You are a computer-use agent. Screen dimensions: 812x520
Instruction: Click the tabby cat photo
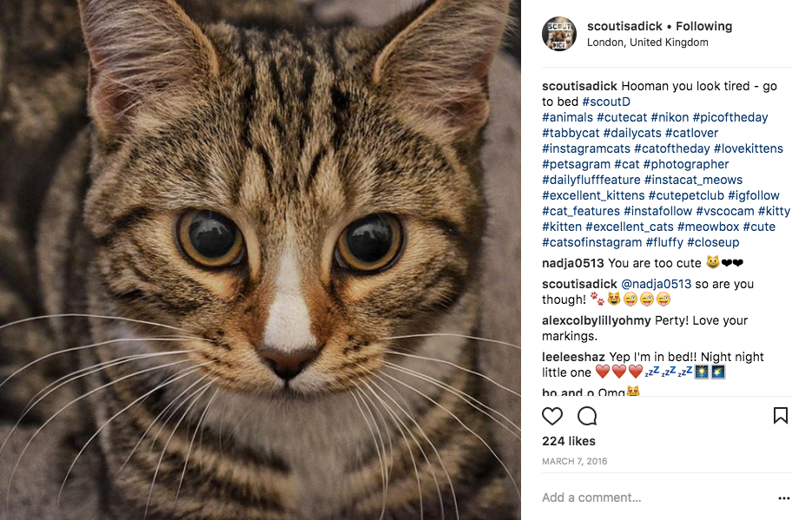coord(261,260)
